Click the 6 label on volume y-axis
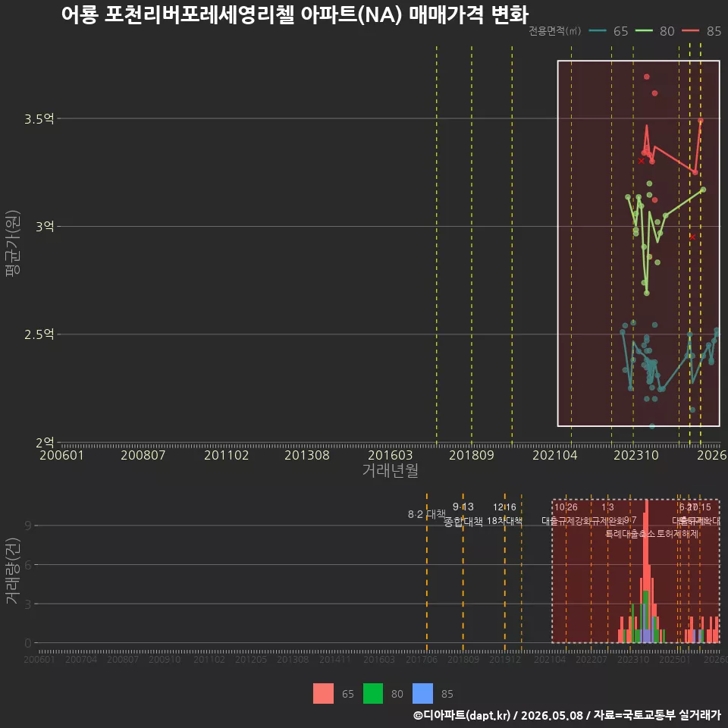This screenshot has width=728, height=728. (28, 564)
